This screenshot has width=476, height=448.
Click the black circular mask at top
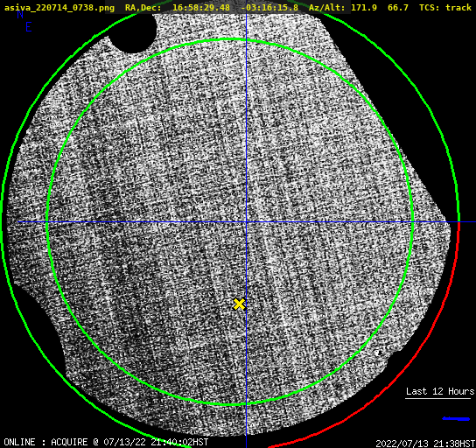pos(132,32)
